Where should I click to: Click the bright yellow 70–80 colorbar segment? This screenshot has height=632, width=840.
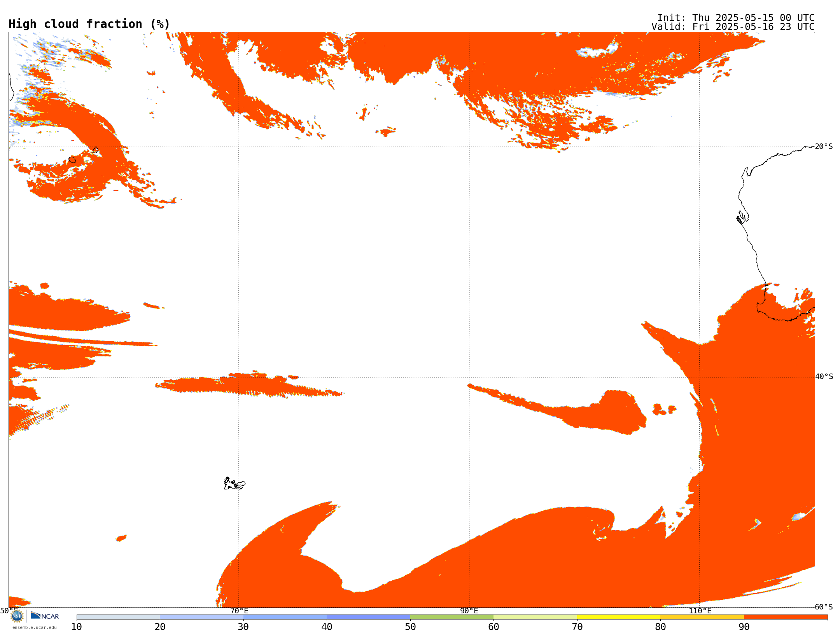(x=619, y=617)
